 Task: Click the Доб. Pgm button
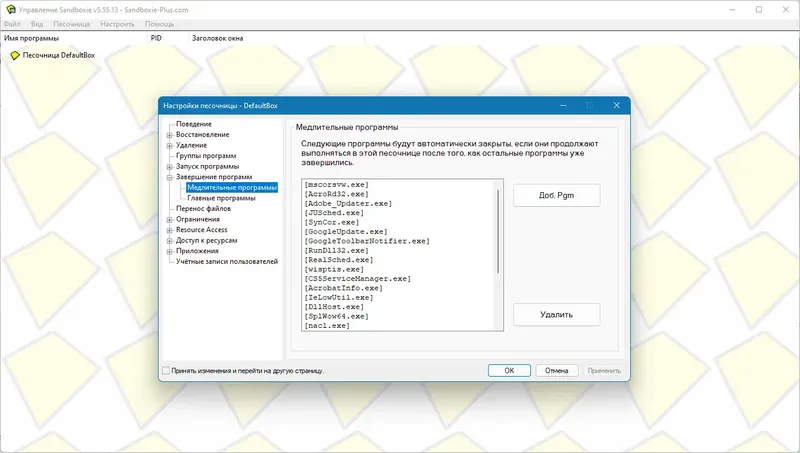(x=557, y=195)
